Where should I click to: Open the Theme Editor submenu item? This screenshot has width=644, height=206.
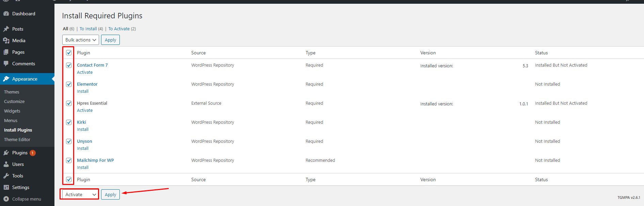[17, 140]
